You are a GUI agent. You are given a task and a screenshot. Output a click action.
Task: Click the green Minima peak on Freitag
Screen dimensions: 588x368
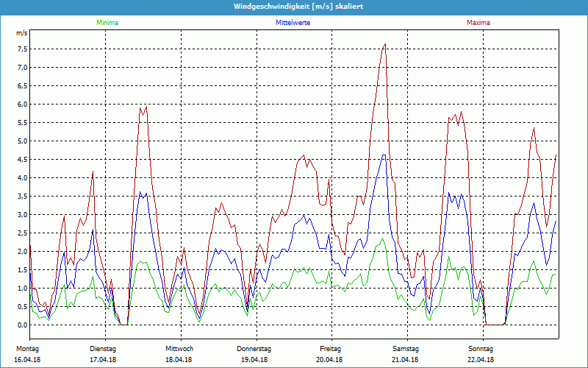click(x=382, y=238)
